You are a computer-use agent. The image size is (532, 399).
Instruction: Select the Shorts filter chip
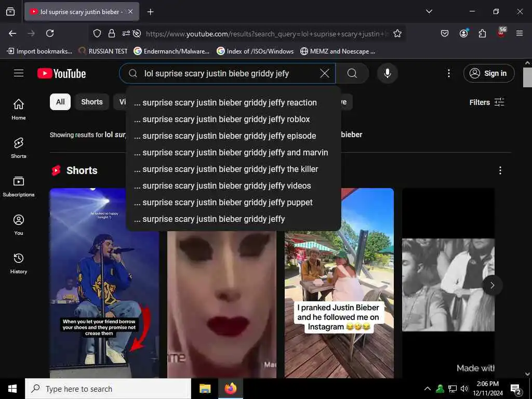91,102
